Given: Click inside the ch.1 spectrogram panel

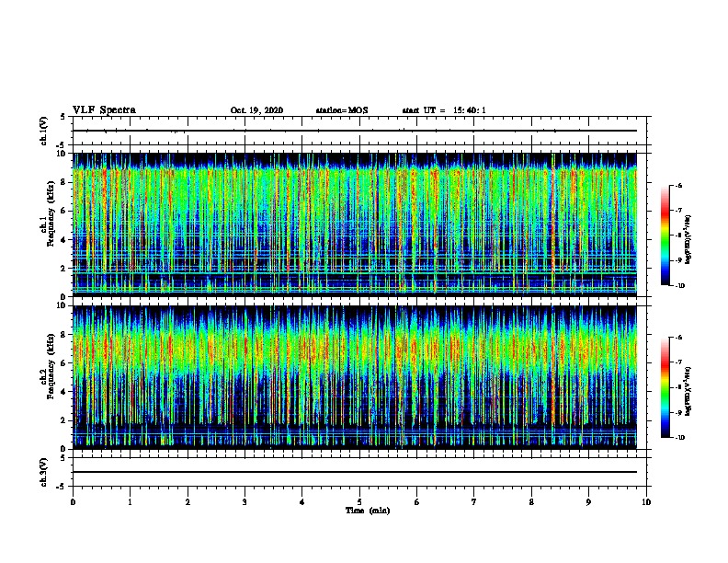Looking at the screenshot, I should coord(355,224).
